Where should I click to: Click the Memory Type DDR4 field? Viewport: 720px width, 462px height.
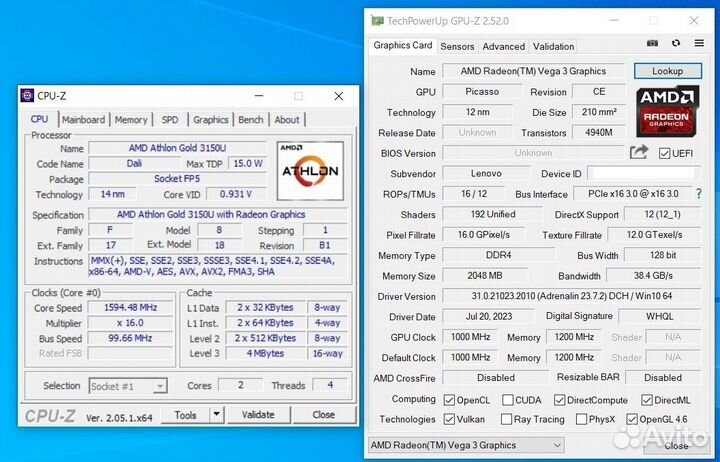[499, 255]
